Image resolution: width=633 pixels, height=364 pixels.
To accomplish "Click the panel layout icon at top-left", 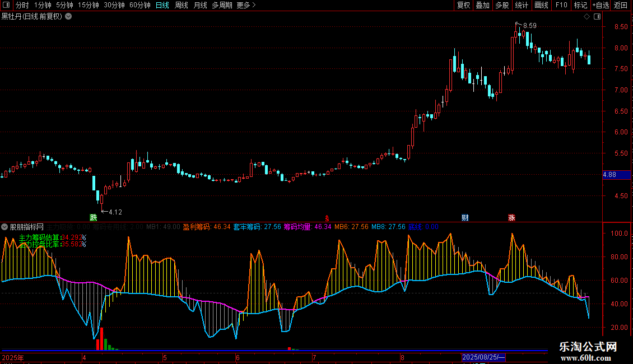I will click(x=6, y=6).
